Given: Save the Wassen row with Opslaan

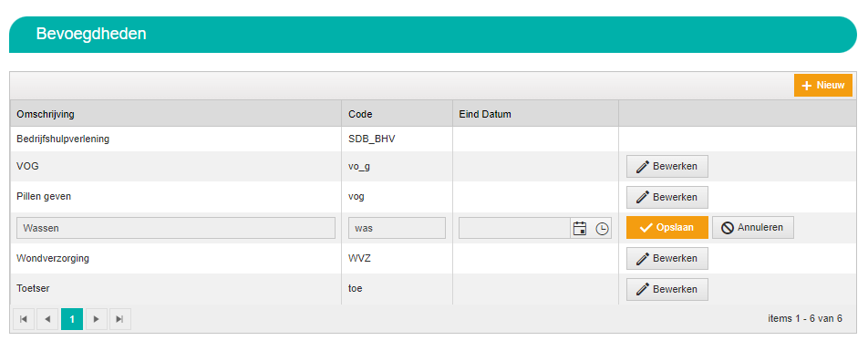Looking at the screenshot, I should point(667,228).
